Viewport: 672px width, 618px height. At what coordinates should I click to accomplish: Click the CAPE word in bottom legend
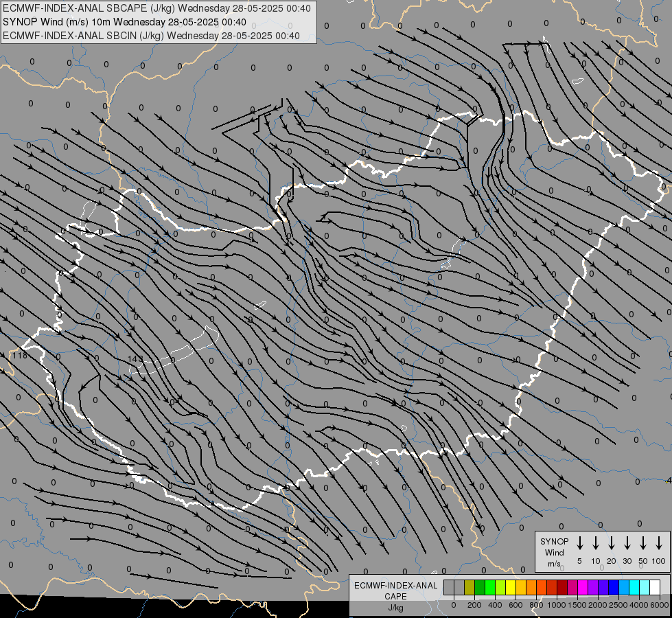click(x=395, y=596)
